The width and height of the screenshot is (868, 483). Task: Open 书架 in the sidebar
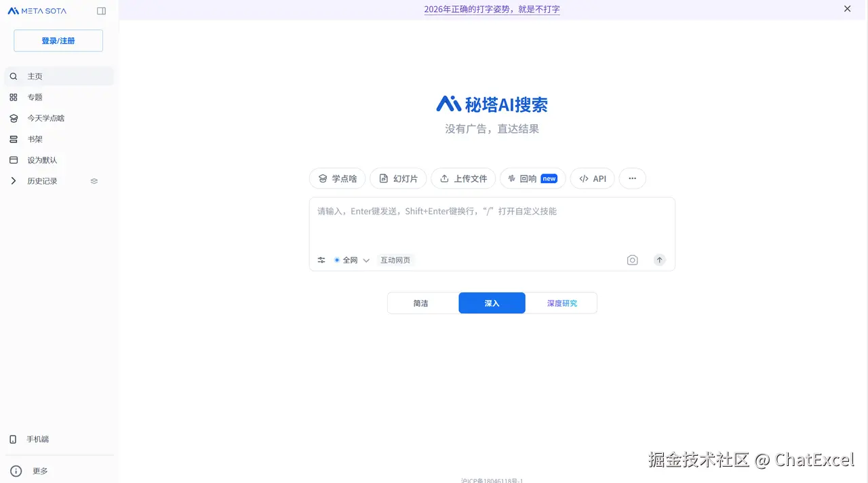click(58, 139)
